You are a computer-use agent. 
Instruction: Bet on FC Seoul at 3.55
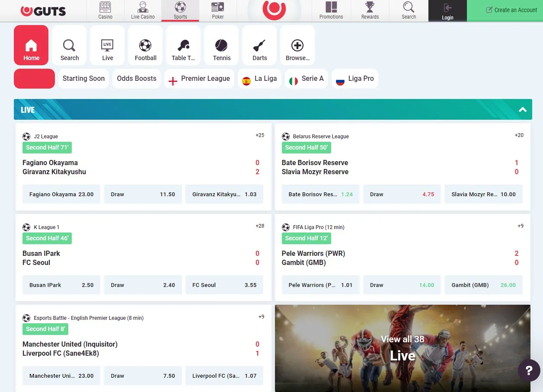tap(224, 285)
